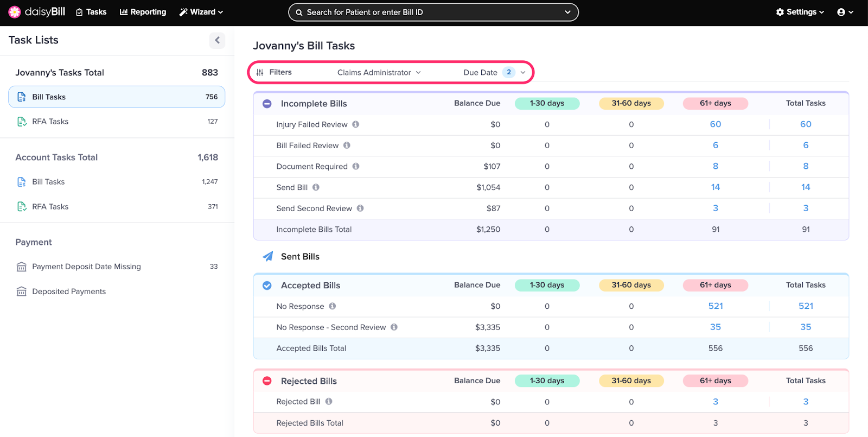Open the 521 No Response total tasks link
The height and width of the screenshot is (437, 868).
click(x=806, y=306)
